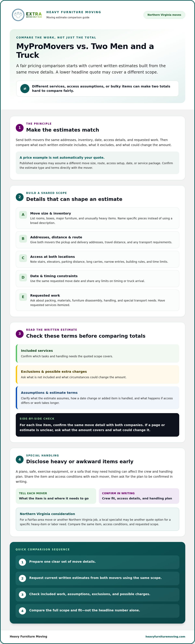Image resolution: width=195 pixels, height=644 pixels.
Task: Click the green number 2 shared scope badge
Action: pos(19,197)
